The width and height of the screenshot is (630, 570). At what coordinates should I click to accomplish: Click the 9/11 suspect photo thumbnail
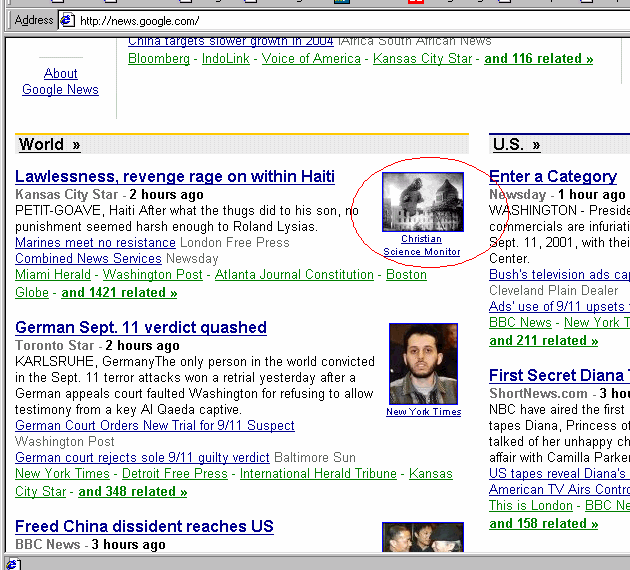(423, 364)
